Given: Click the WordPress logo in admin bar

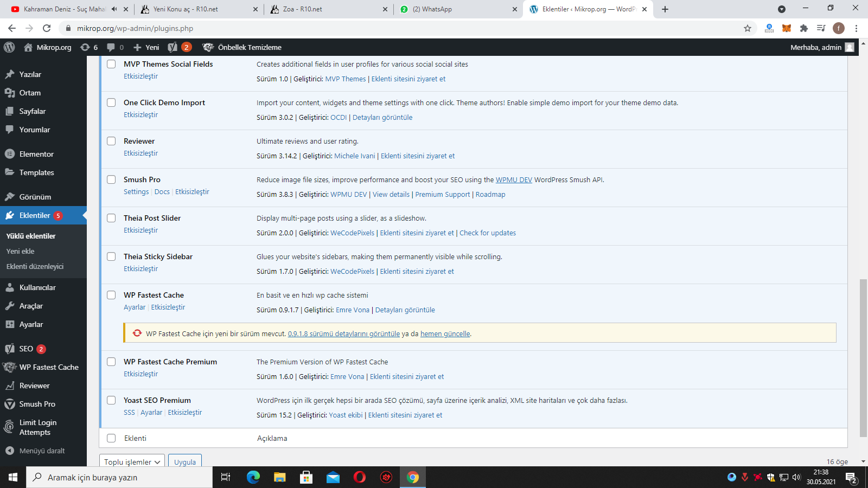Looking at the screenshot, I should (x=9, y=47).
